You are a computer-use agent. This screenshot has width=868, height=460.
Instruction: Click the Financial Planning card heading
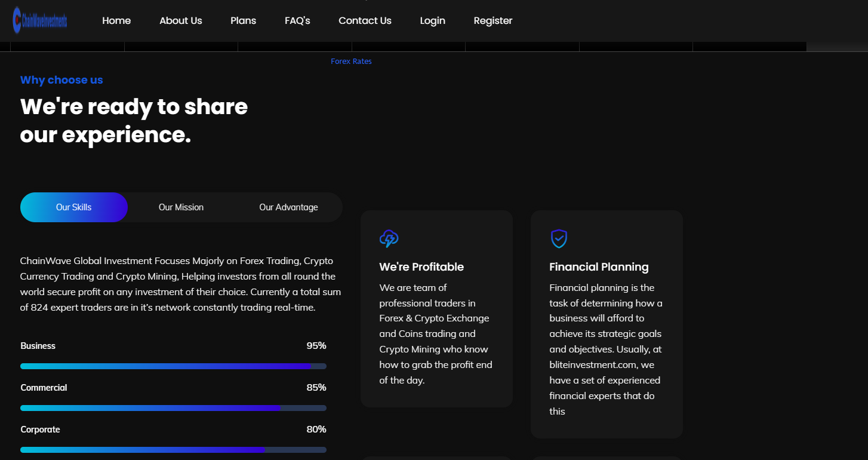tap(599, 267)
